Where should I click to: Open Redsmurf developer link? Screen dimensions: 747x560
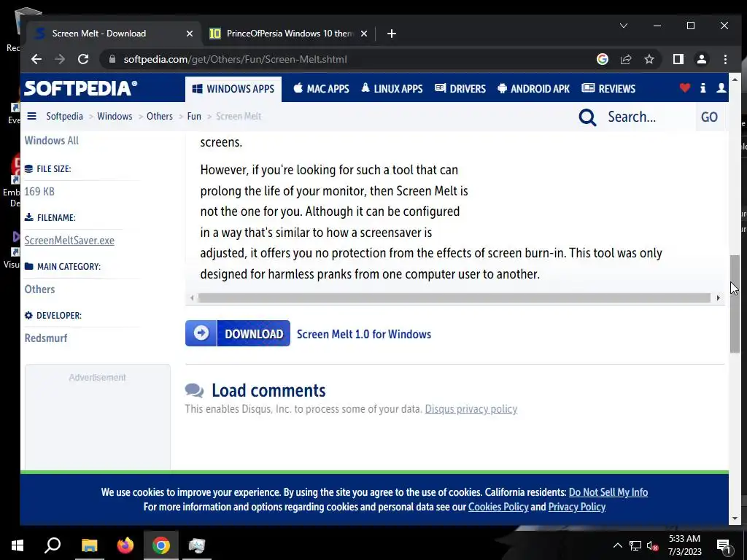(x=46, y=338)
